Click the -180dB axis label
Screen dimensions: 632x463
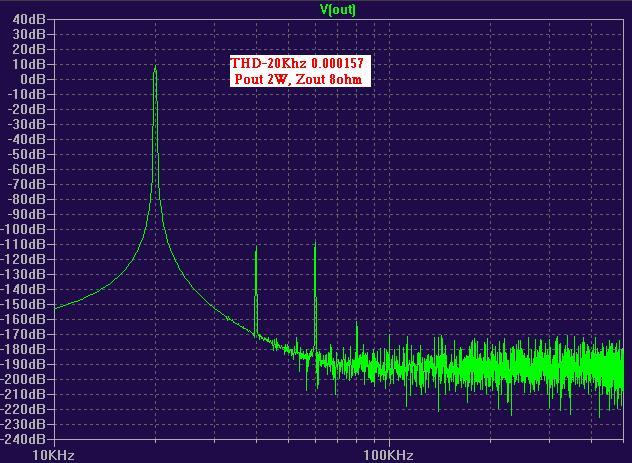click(23, 349)
